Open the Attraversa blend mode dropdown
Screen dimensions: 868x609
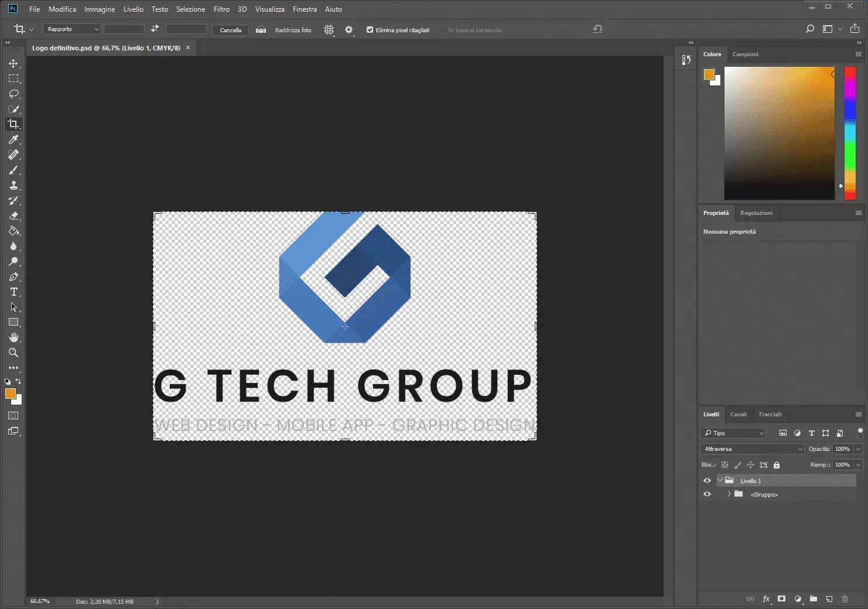[x=752, y=449]
